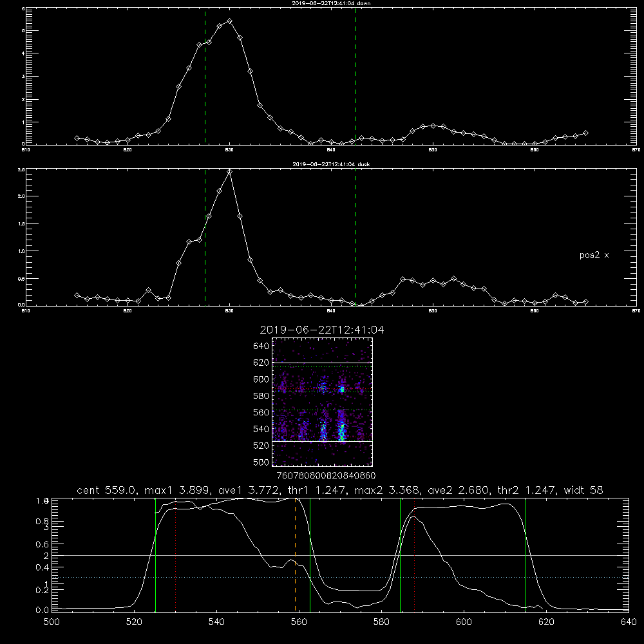This screenshot has height=644, width=644.
Task: Click the dusk plot title text
Action: click(331, 164)
